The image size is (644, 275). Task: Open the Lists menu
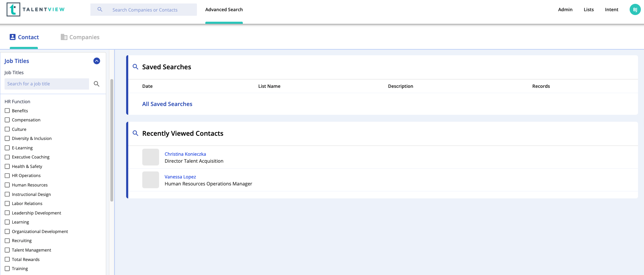pos(589,9)
